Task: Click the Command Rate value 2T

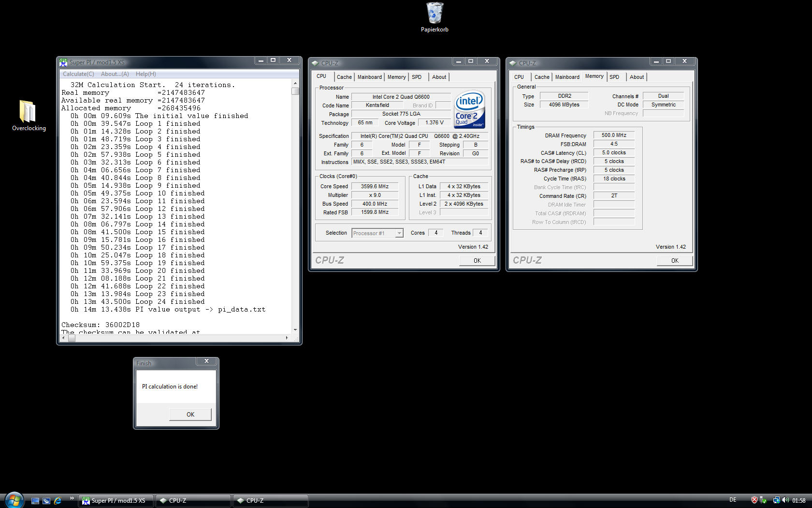Action: pos(614,195)
